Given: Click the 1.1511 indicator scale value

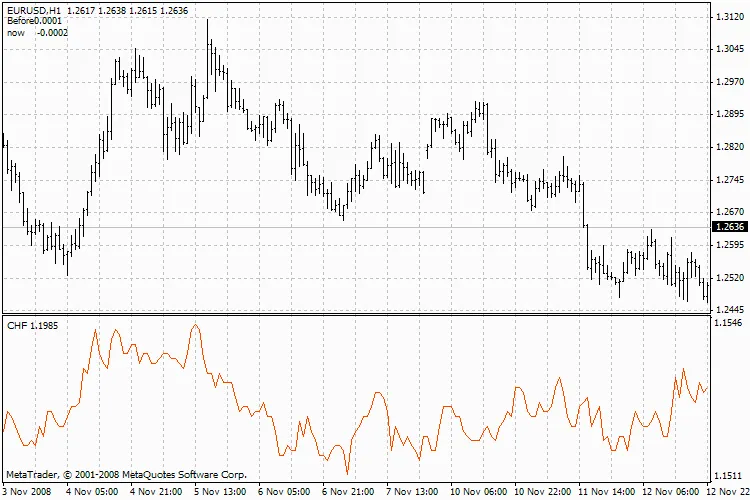Looking at the screenshot, I should click(x=728, y=475).
